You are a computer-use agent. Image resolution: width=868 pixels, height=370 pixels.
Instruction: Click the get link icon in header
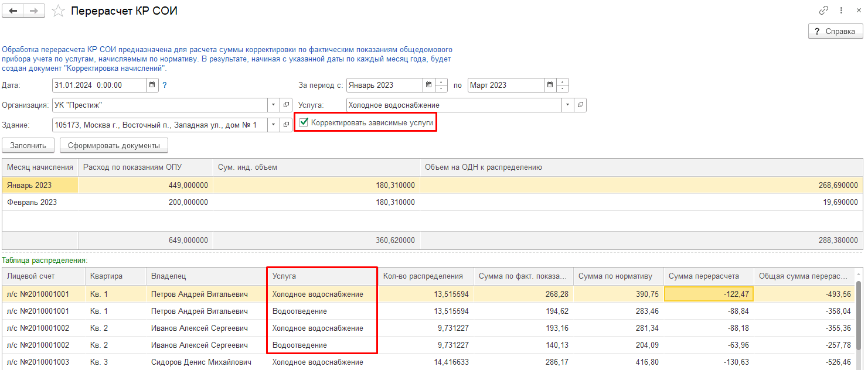pos(823,11)
